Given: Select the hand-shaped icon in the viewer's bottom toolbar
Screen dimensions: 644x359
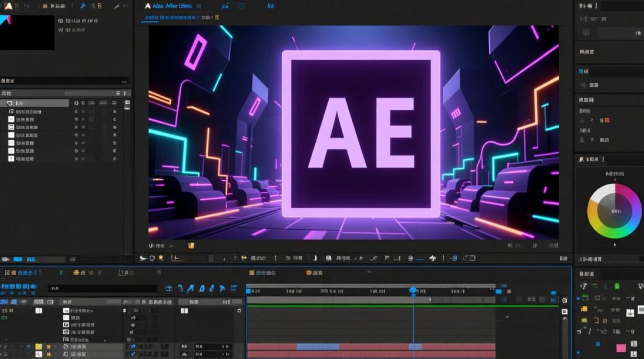Looking at the screenshot, I should [x=433, y=258].
